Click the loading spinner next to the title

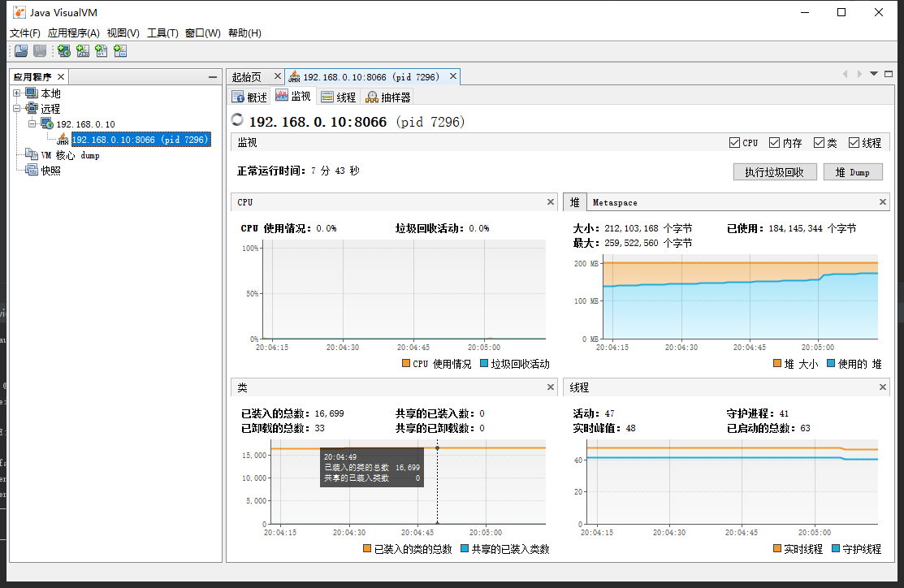(x=237, y=119)
